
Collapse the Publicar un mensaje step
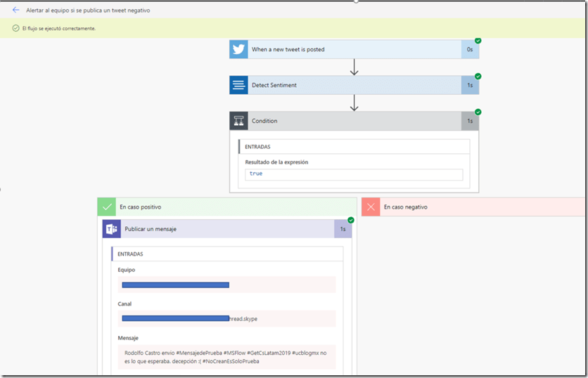coord(225,229)
